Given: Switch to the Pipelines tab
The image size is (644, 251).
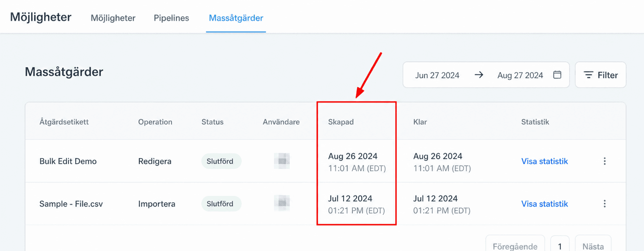Looking at the screenshot, I should point(171,18).
